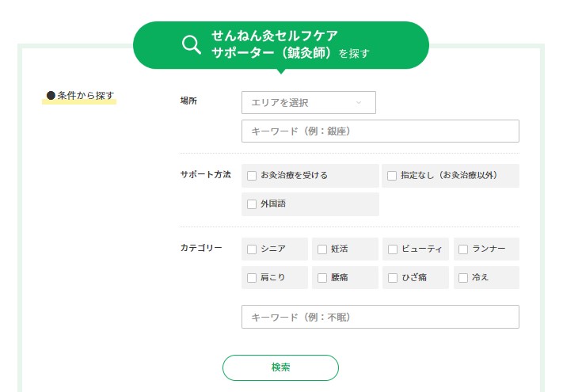The image size is (563, 392).
Task: Focus the キーワード（例：銀座） location field
Action: tap(380, 131)
